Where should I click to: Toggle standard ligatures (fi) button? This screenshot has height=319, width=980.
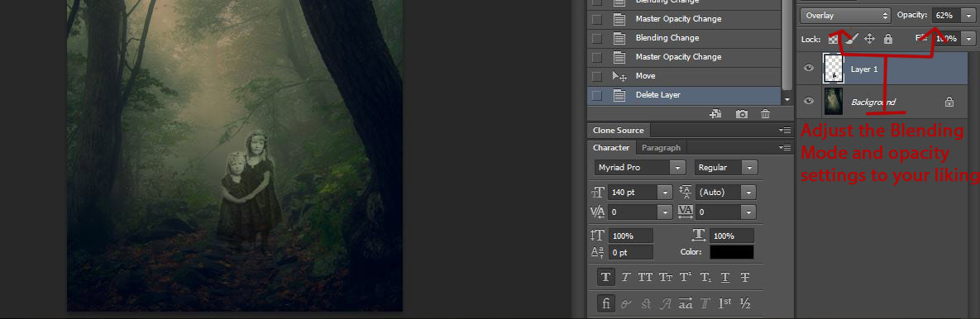(x=605, y=304)
